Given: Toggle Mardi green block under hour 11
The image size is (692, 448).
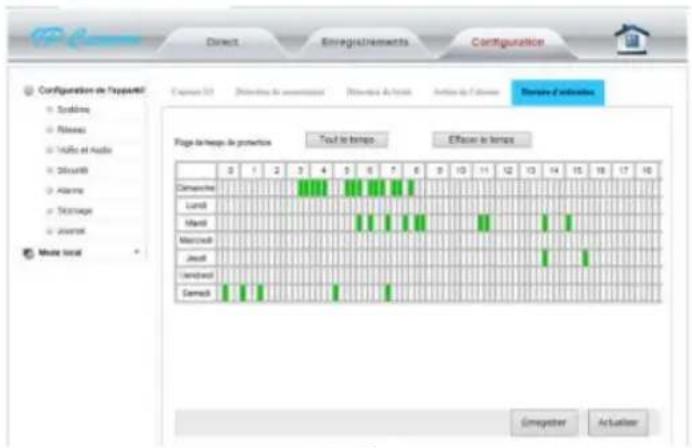Looking at the screenshot, I should pyautogui.click(x=484, y=223).
